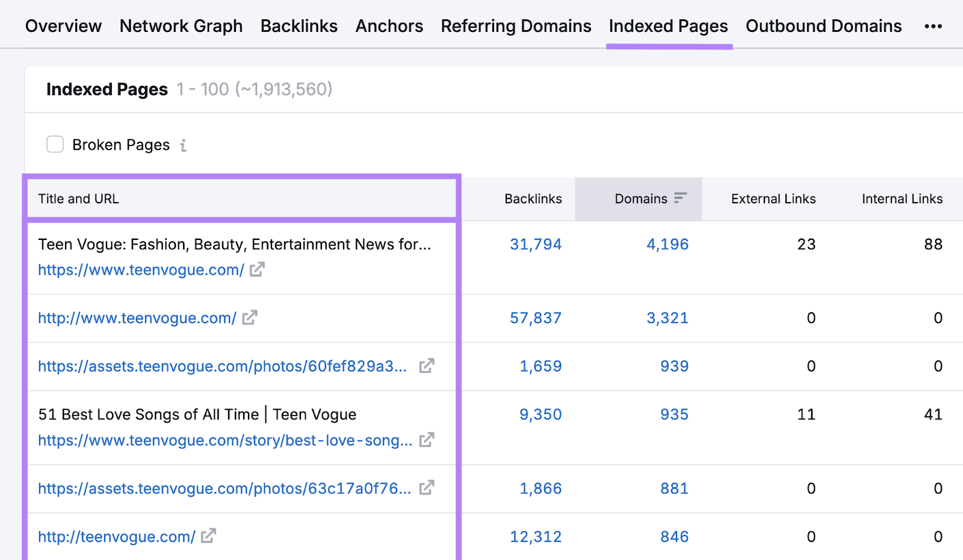Open external link icon for http://www.teenvogue.com/
Viewport: 963px width, 560px height.
pyautogui.click(x=250, y=318)
